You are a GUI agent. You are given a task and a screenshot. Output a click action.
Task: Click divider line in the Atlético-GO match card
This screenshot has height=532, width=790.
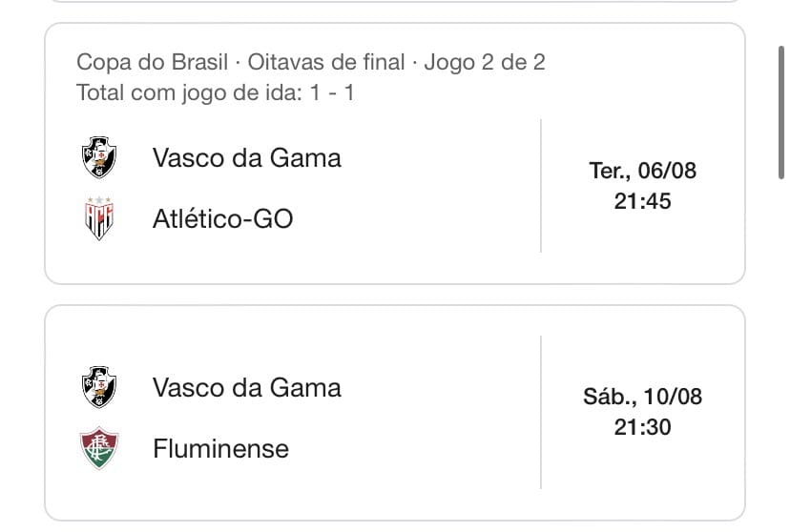pos(541,186)
